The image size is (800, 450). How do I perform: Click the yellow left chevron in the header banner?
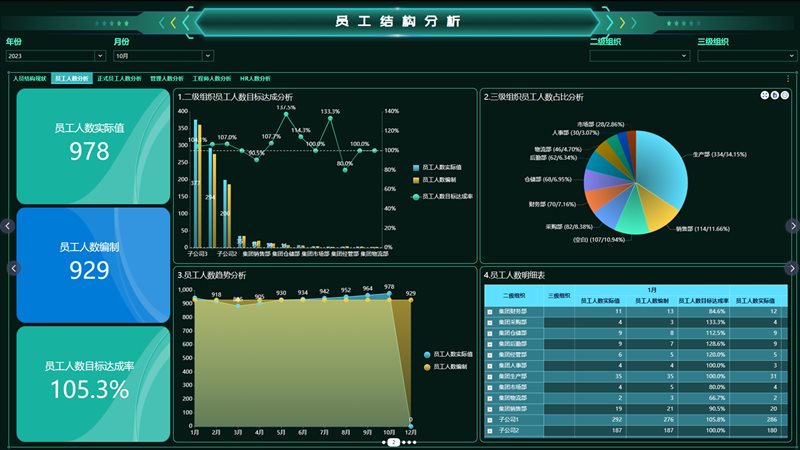[173, 22]
